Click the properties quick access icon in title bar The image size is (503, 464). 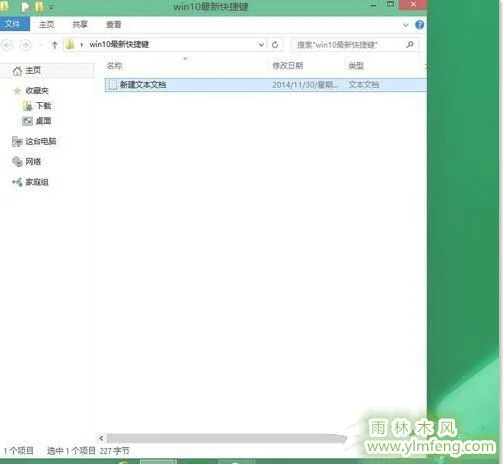click(x=25, y=7)
